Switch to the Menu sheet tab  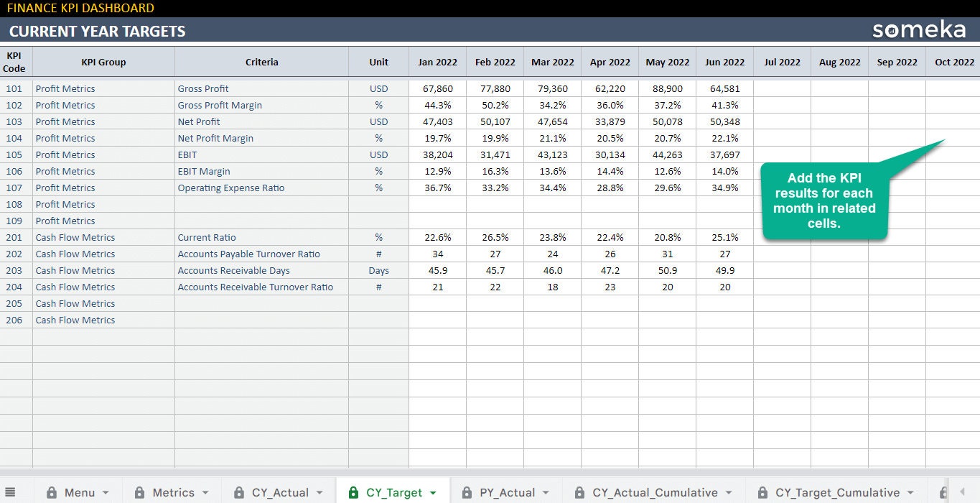80,493
